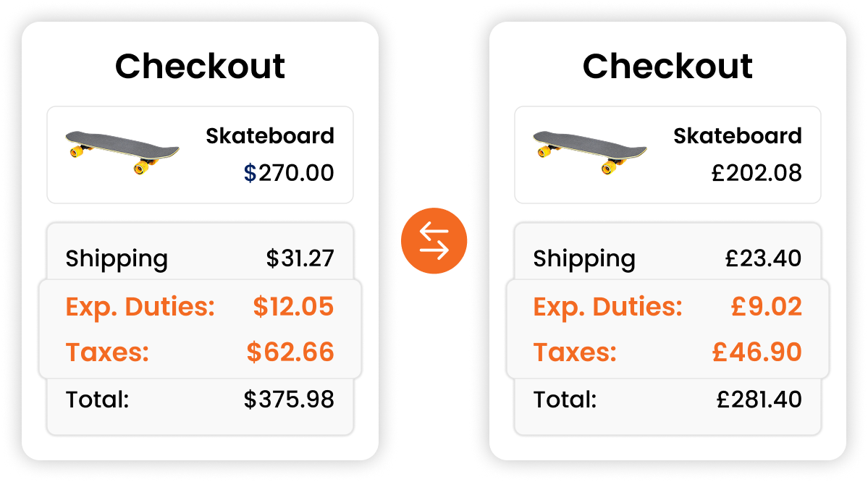868x482 pixels.
Task: Click the skateboard image in dollar checkout
Action: pos(122,152)
